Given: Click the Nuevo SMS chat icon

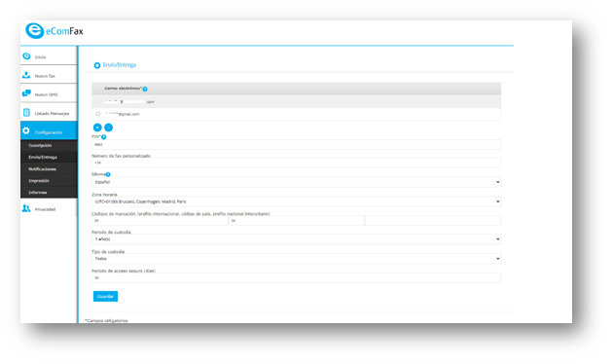Looking at the screenshot, I should (26, 93).
